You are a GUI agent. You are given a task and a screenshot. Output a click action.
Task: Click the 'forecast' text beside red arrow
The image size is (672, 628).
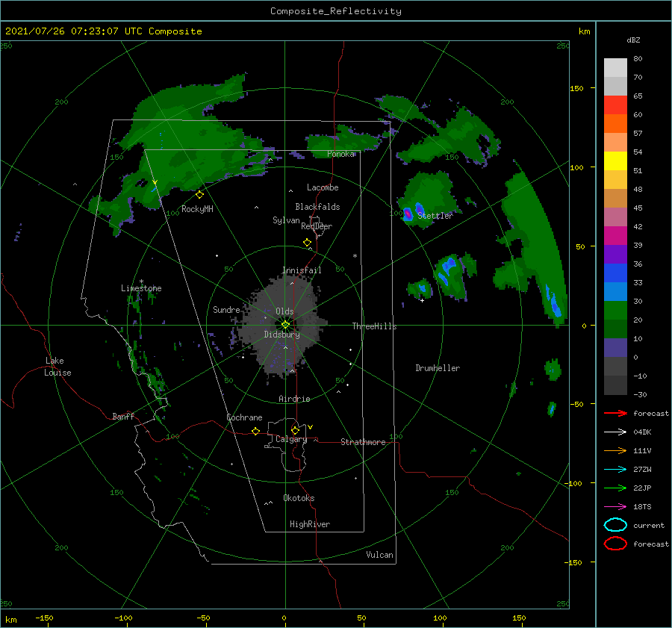pyautogui.click(x=651, y=414)
